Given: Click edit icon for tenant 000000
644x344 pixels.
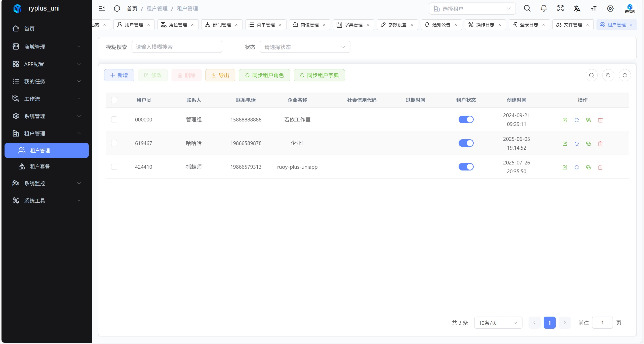Looking at the screenshot, I should [565, 120].
